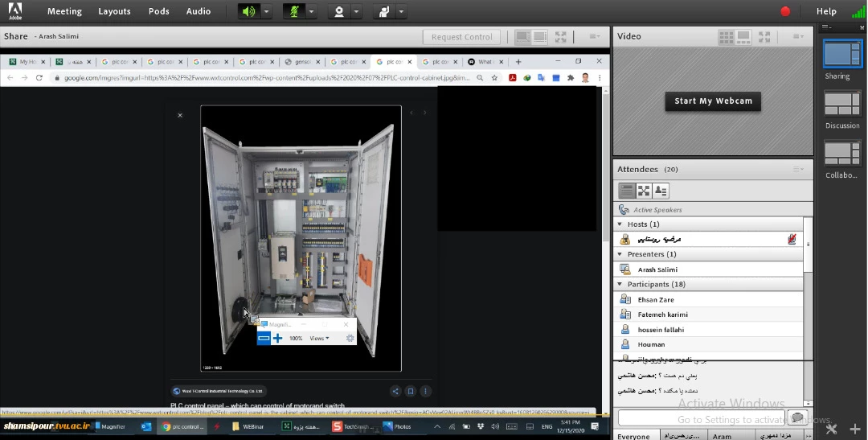Open the Aram chat tab
Image resolution: width=868 pixels, height=440 pixels.
[x=722, y=436]
